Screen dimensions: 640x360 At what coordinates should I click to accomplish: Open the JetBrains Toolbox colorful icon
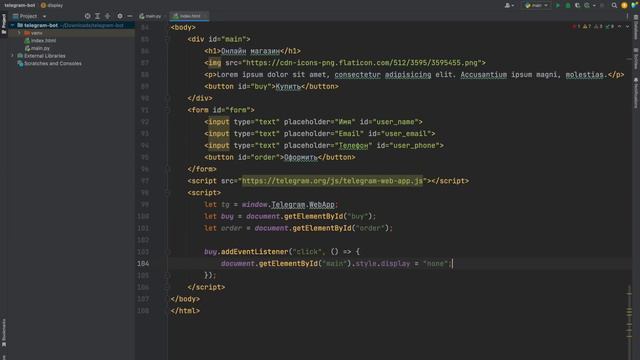(634, 5)
